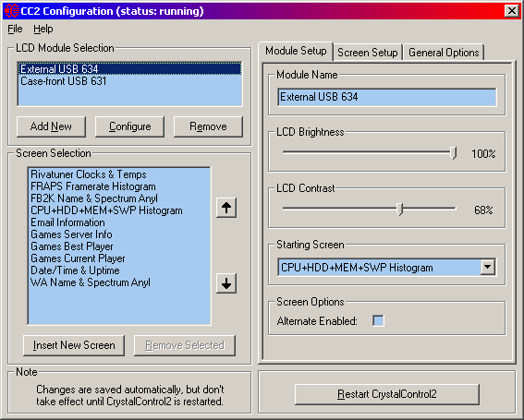Move selected screen down with arrow button
This screenshot has width=524, height=420.
pyautogui.click(x=226, y=283)
